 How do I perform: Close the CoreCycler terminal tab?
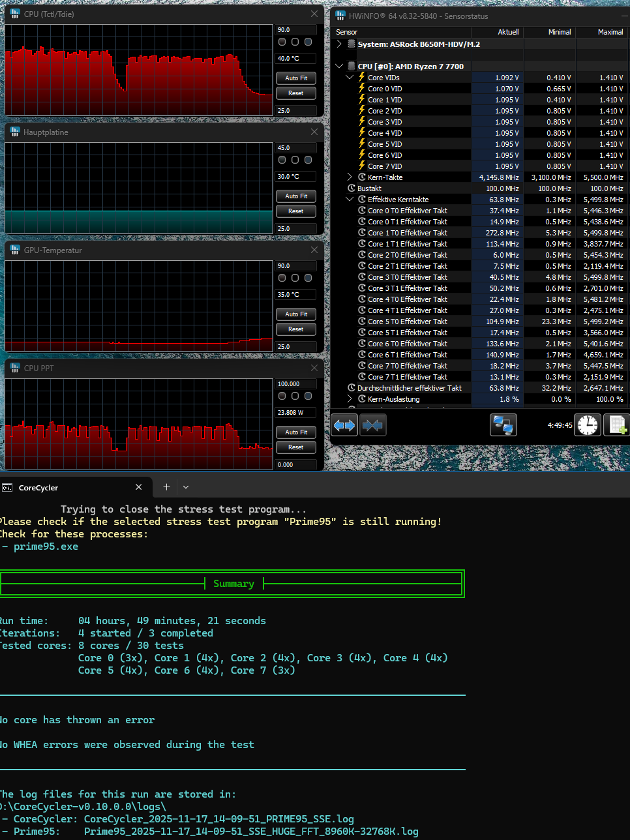point(138,487)
